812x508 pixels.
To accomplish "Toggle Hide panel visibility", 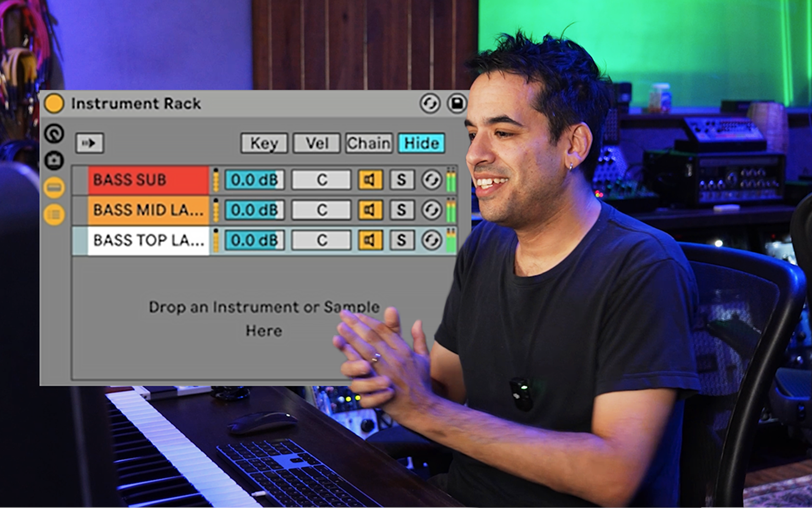I will (421, 143).
